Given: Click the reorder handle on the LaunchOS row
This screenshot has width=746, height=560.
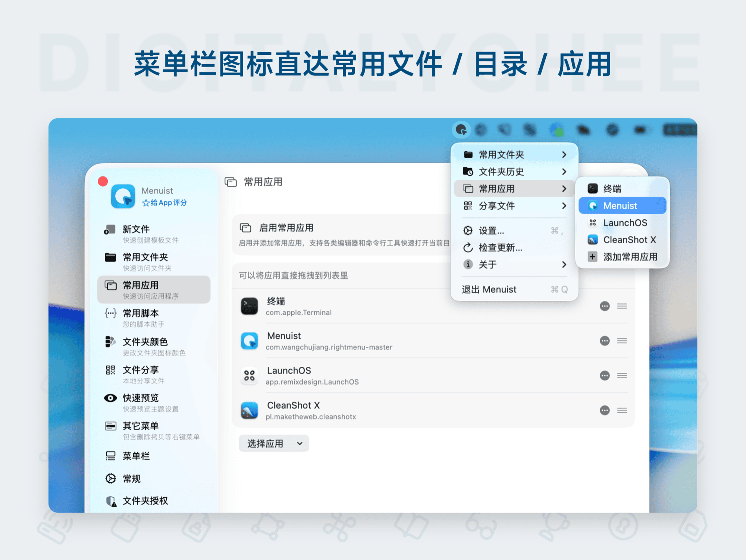Looking at the screenshot, I should tap(622, 376).
